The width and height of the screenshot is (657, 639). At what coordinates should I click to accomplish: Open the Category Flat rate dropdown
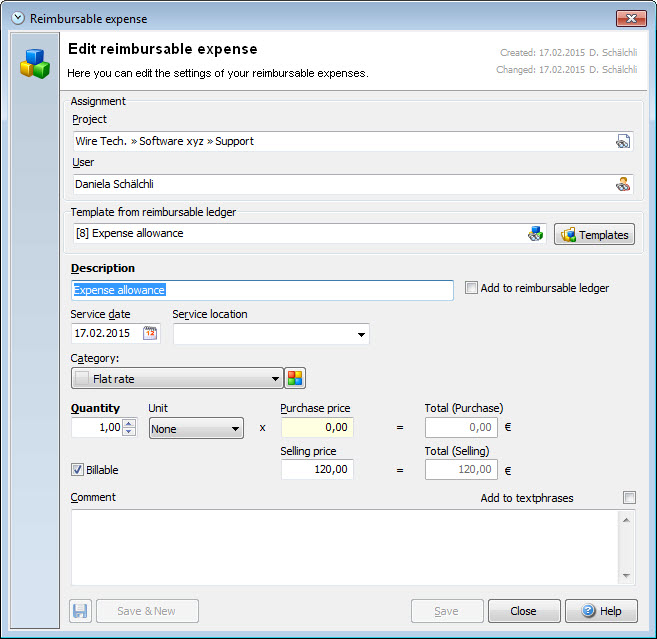point(177,378)
